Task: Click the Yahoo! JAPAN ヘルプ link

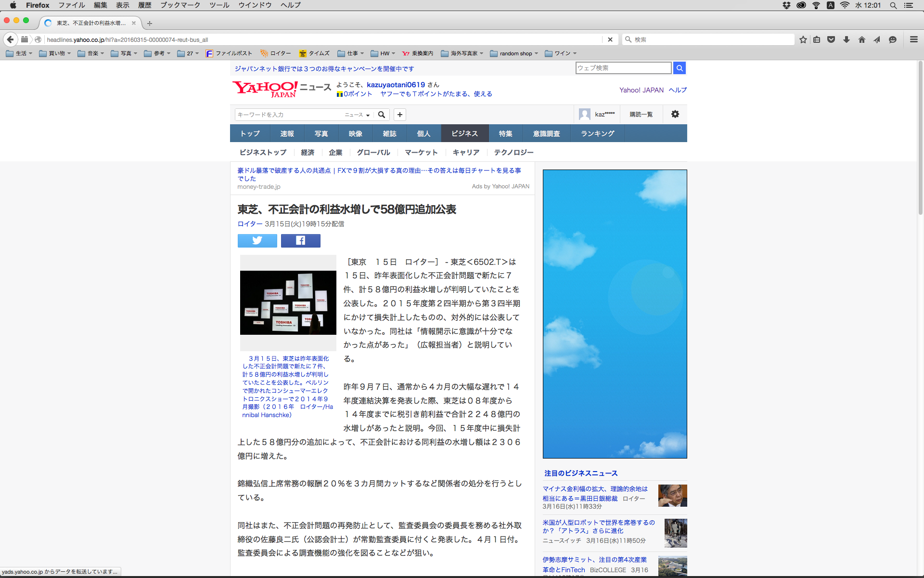Action: point(677,90)
